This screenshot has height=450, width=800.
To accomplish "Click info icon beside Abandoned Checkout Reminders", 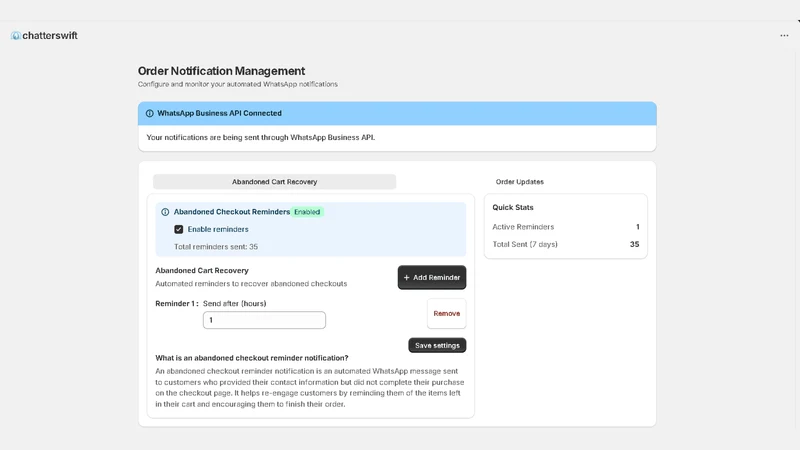I will 165,212.
